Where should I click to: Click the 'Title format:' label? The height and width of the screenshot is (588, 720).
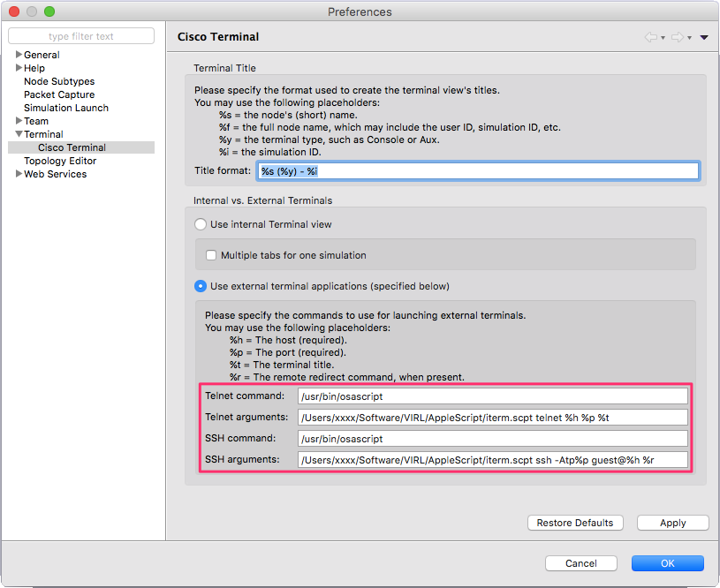point(223,170)
